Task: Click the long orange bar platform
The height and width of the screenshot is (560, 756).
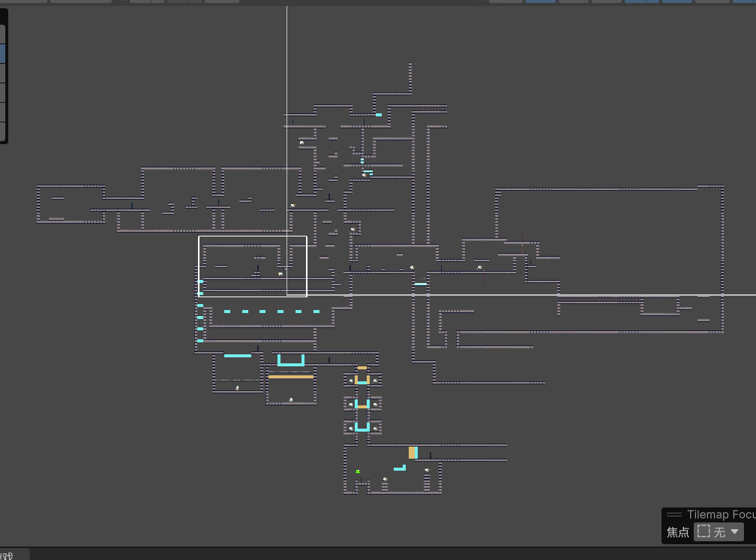Action: [x=291, y=377]
